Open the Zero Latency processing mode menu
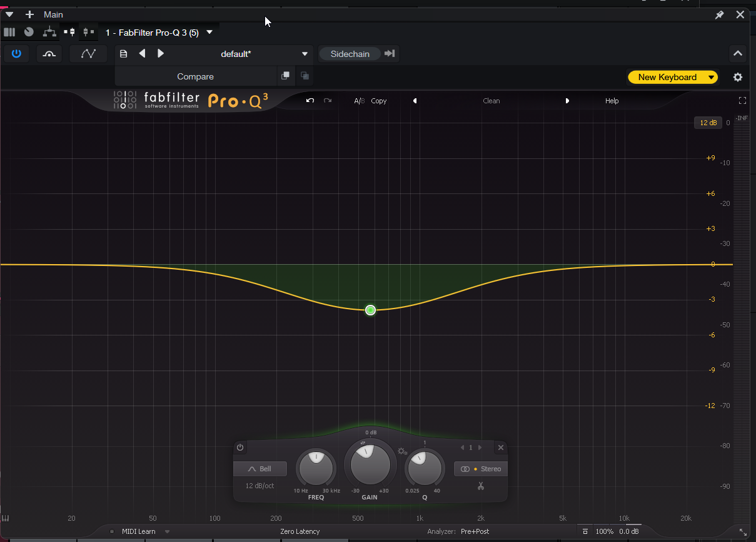This screenshot has width=756, height=542. coord(300,531)
